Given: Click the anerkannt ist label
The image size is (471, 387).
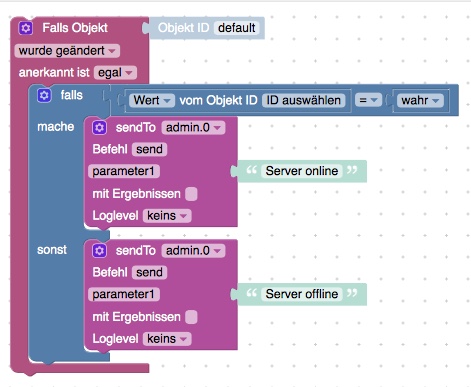Looking at the screenshot, I should (54, 73).
